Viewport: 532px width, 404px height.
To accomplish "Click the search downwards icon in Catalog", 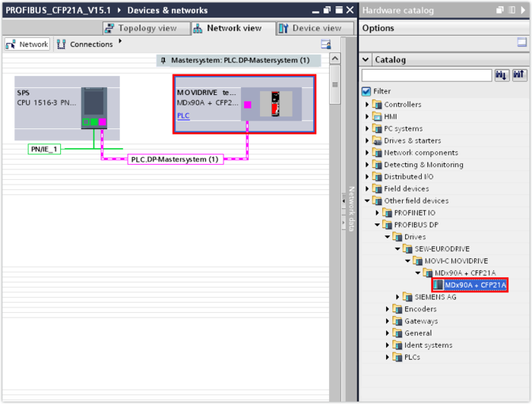I will 502,75.
